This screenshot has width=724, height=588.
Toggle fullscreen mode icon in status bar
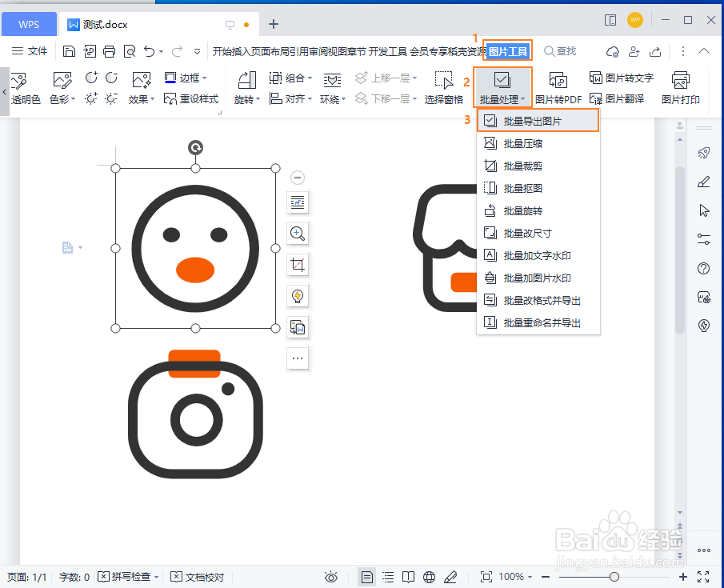coord(703,577)
